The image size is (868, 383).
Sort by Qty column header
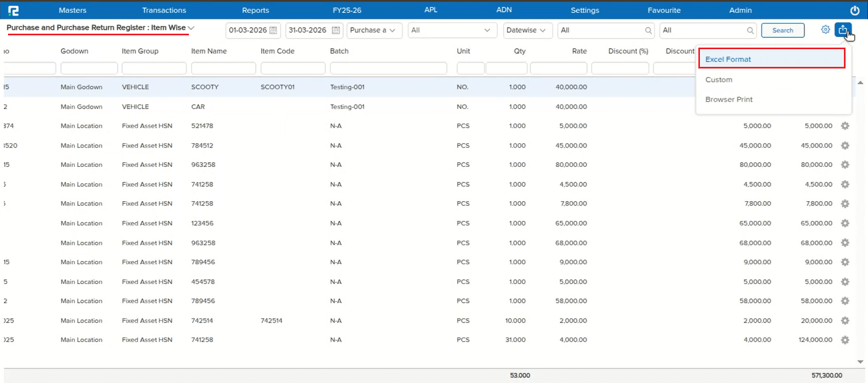pos(520,51)
